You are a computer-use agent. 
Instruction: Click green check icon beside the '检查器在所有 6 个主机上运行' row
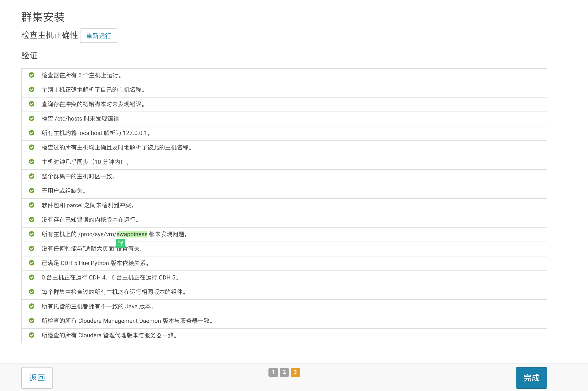[32, 75]
